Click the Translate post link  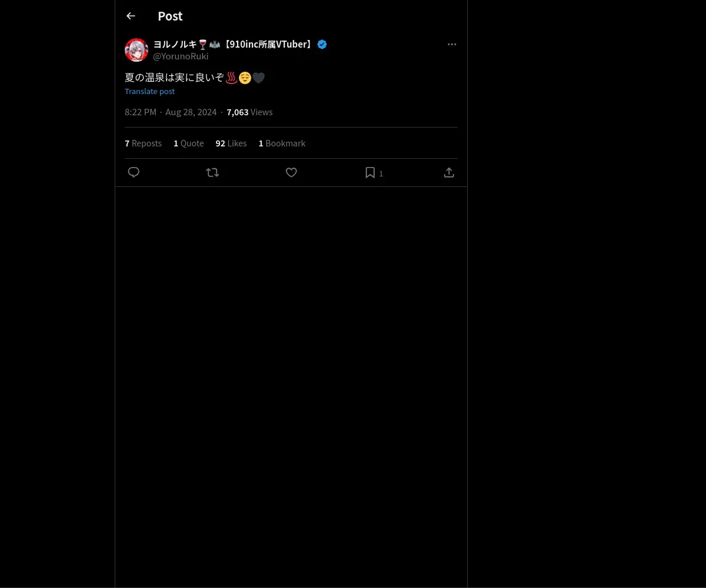[x=149, y=91]
